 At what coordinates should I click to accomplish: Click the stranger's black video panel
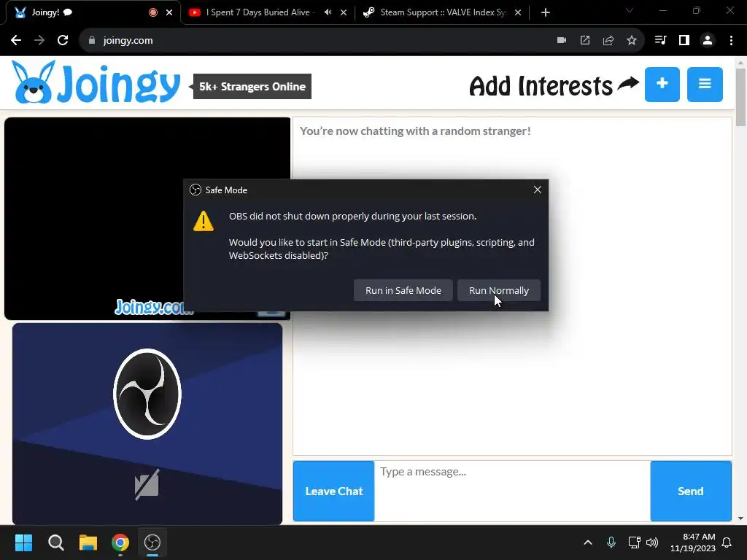[147, 219]
